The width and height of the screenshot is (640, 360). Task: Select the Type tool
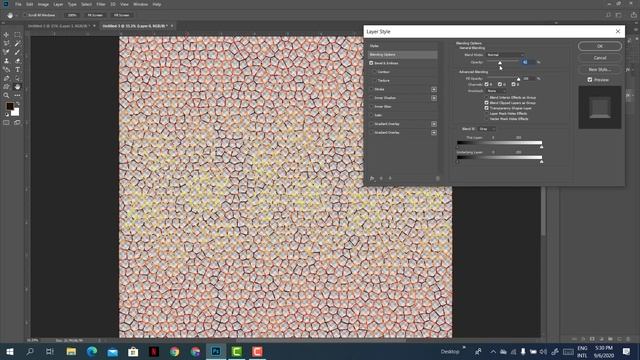tap(17, 69)
